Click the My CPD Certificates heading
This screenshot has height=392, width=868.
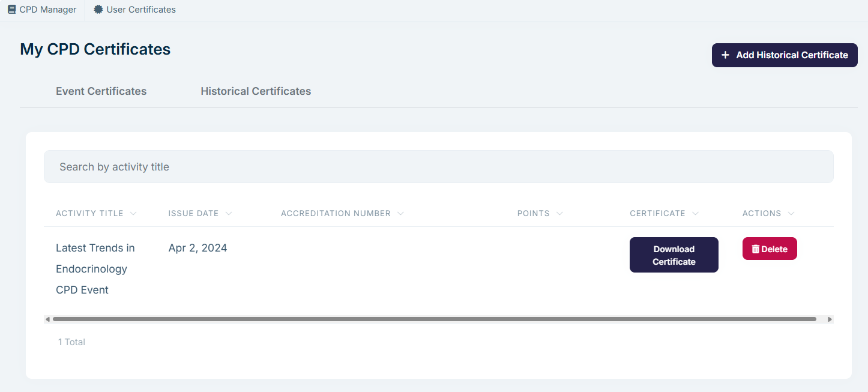click(x=95, y=49)
